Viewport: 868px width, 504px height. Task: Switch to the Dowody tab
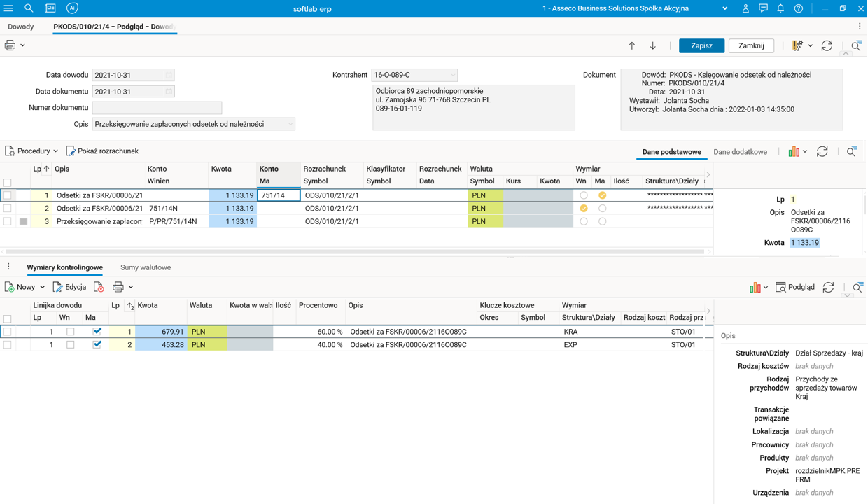[x=21, y=27]
